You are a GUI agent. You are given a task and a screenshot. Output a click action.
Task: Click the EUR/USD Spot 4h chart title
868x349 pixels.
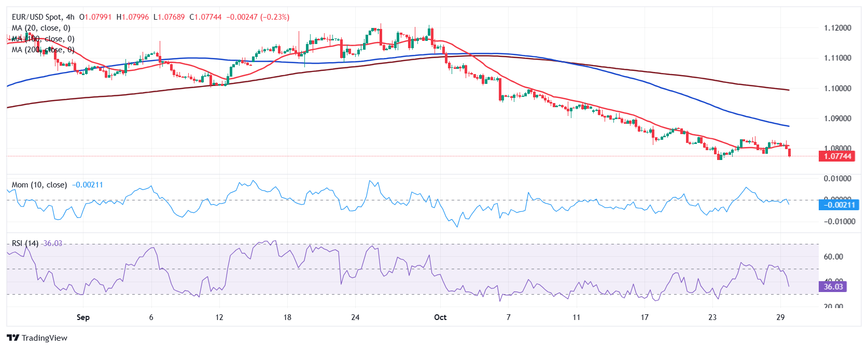pos(44,17)
